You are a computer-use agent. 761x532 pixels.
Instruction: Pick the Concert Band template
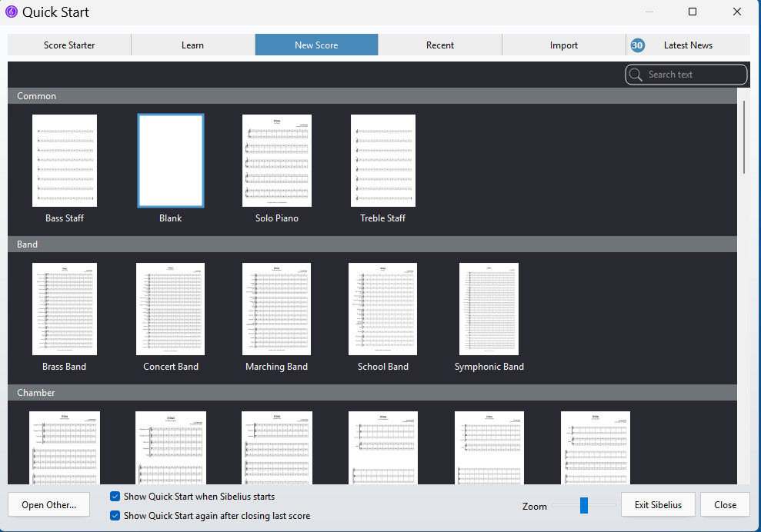[171, 317]
